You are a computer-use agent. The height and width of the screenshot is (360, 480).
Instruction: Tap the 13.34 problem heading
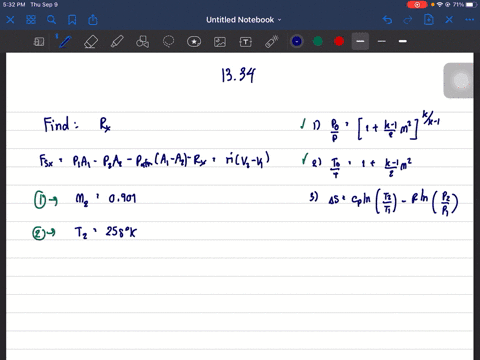pos(239,75)
